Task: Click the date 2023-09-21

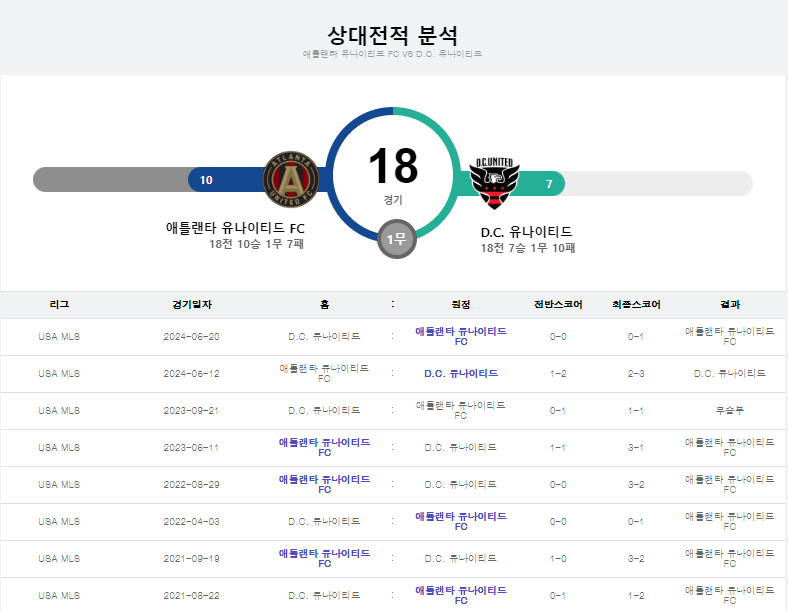Action: pyautogui.click(x=191, y=411)
